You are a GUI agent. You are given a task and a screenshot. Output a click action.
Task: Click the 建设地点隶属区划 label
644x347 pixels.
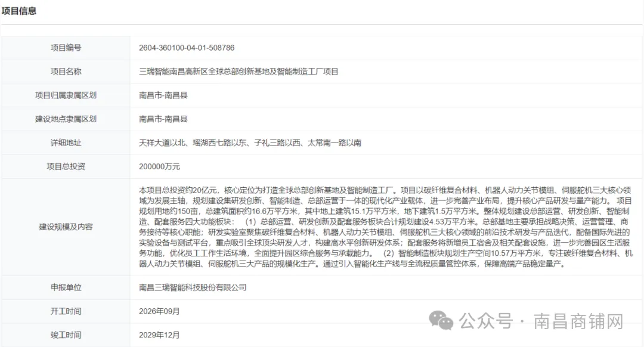click(66, 119)
